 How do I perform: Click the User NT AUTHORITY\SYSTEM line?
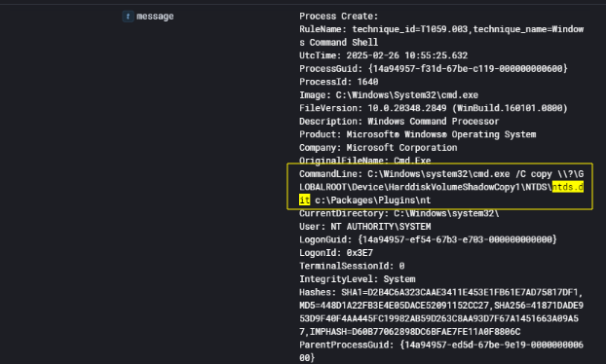[x=364, y=226]
